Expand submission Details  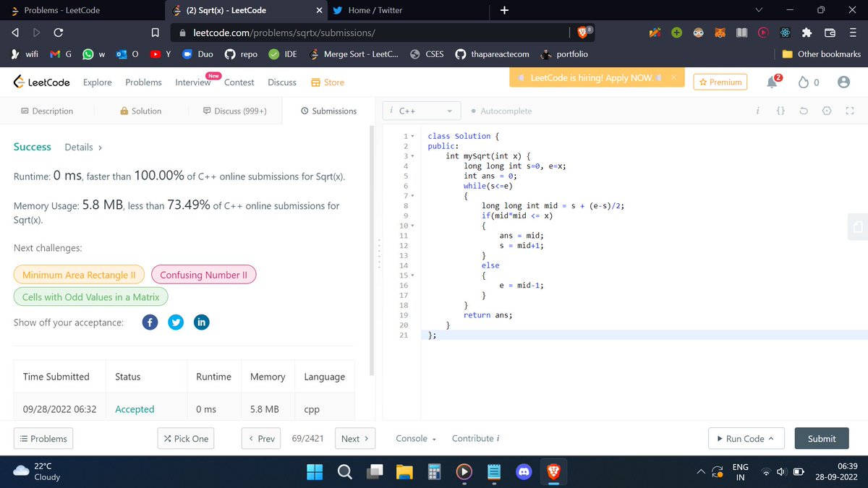(x=82, y=147)
